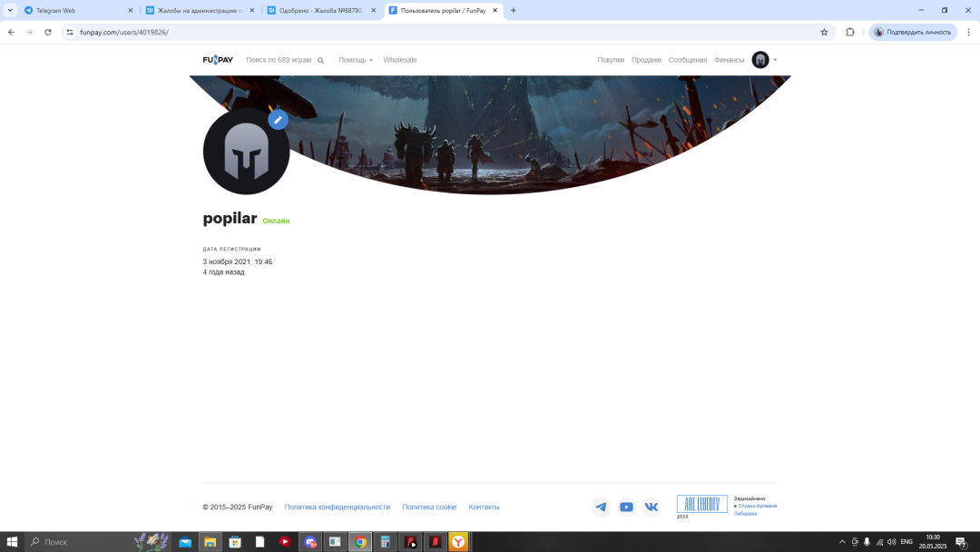Click the 4 года назад text

pyautogui.click(x=224, y=272)
